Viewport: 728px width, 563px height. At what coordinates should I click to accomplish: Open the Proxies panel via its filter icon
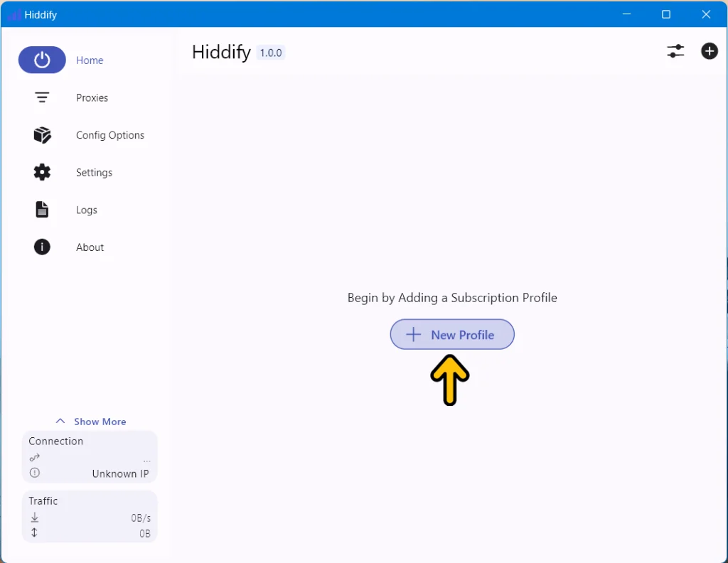[42, 97]
